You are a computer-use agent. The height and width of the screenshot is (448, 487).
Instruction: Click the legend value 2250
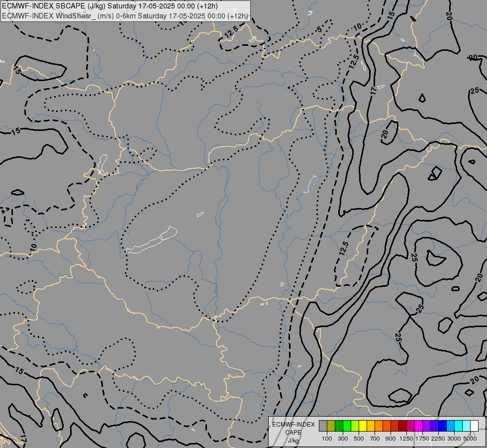click(438, 439)
